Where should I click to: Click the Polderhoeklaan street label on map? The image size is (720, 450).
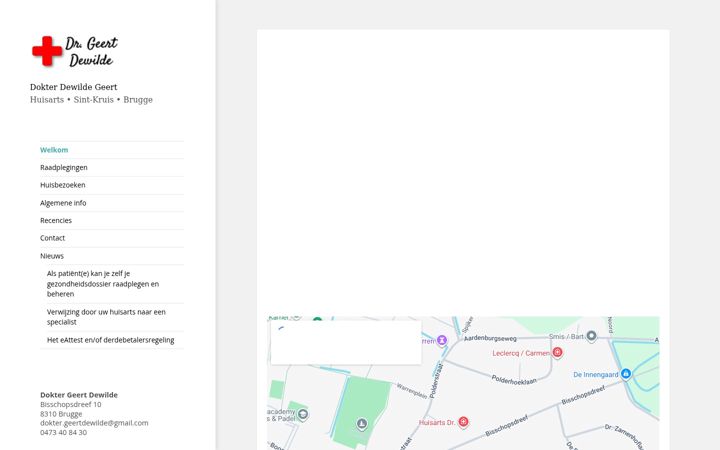pyautogui.click(x=514, y=380)
